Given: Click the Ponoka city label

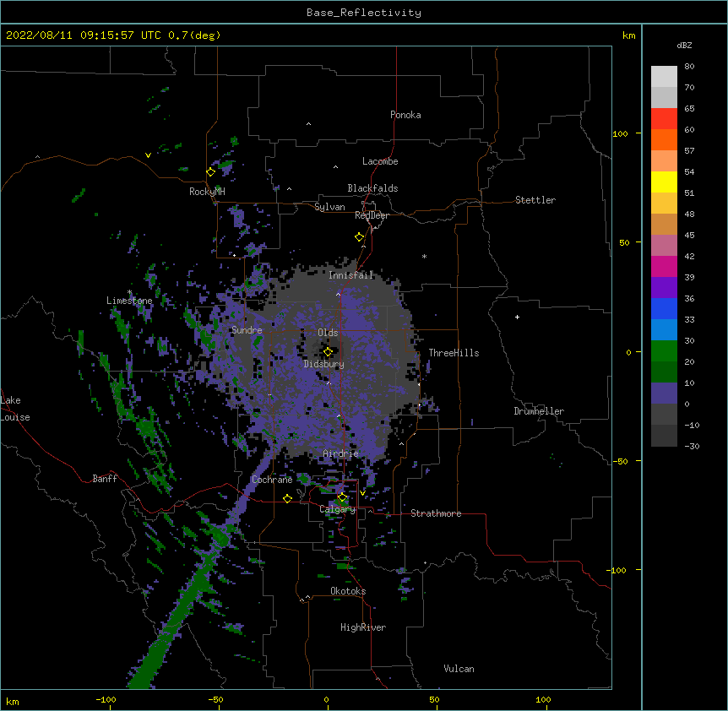Looking at the screenshot, I should pos(405,115).
